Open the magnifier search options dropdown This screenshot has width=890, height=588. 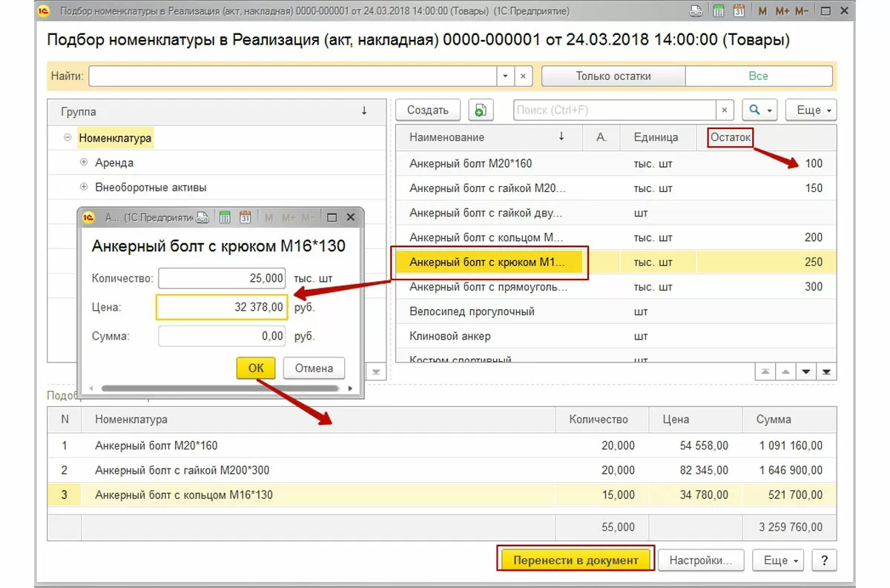(x=760, y=110)
